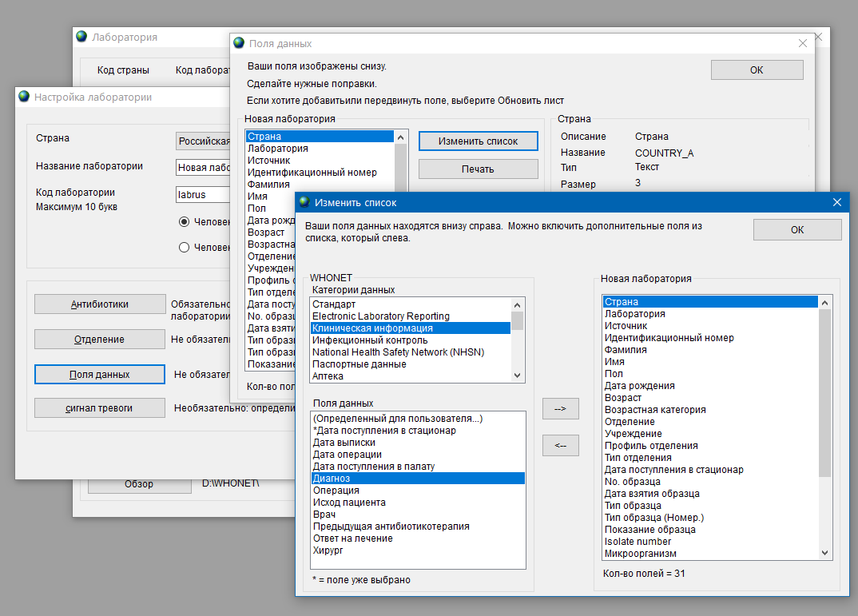Select National Health Safety Network (NHSN) category

tap(411, 352)
